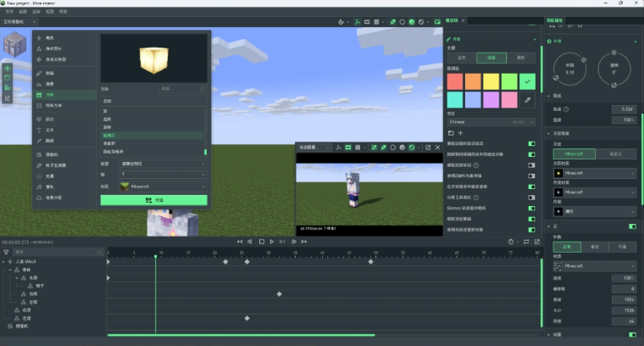Click the folder icon below language setting
The image size is (644, 346).
pos(451,133)
